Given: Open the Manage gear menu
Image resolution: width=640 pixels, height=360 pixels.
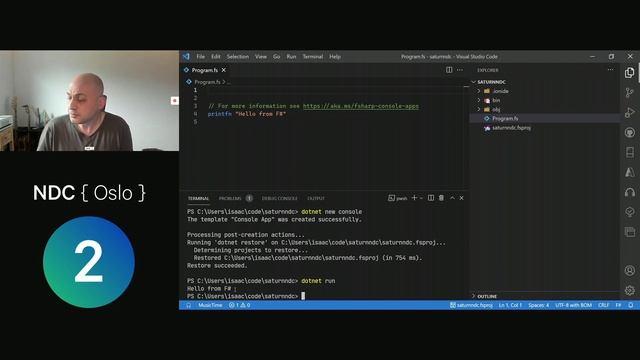Looking at the screenshot, I should 629,290.
